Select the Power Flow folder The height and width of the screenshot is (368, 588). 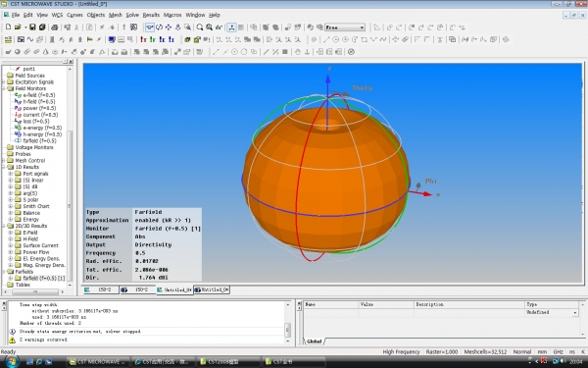click(x=36, y=252)
